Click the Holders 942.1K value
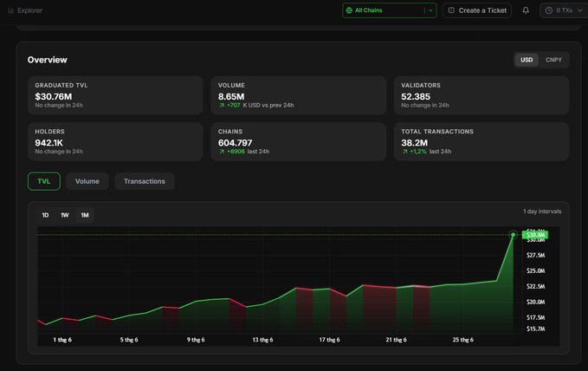Image resolution: width=588 pixels, height=371 pixels. 48,143
